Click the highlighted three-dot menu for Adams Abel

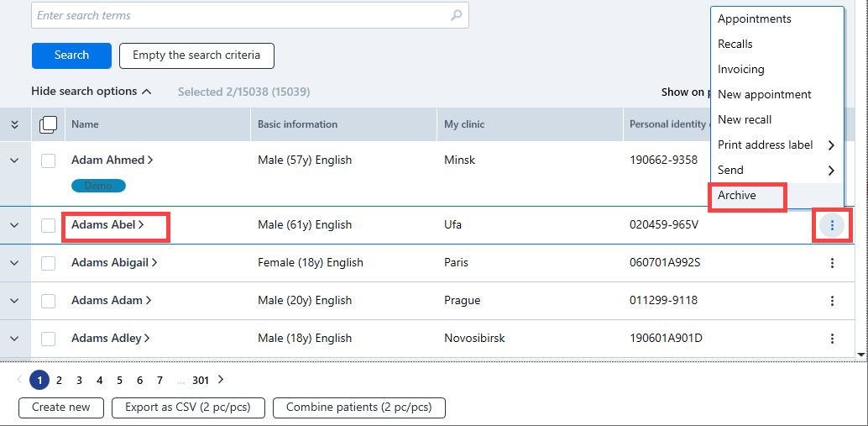point(832,225)
